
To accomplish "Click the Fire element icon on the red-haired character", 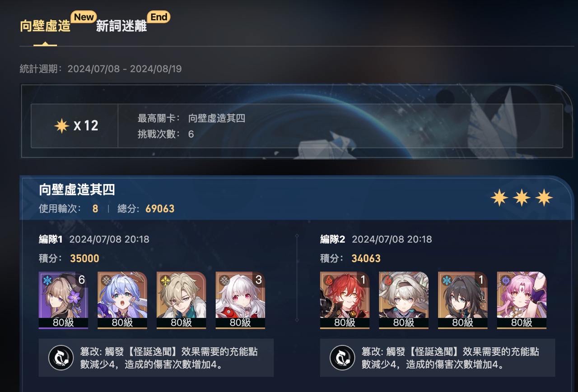I will pos(328,281).
